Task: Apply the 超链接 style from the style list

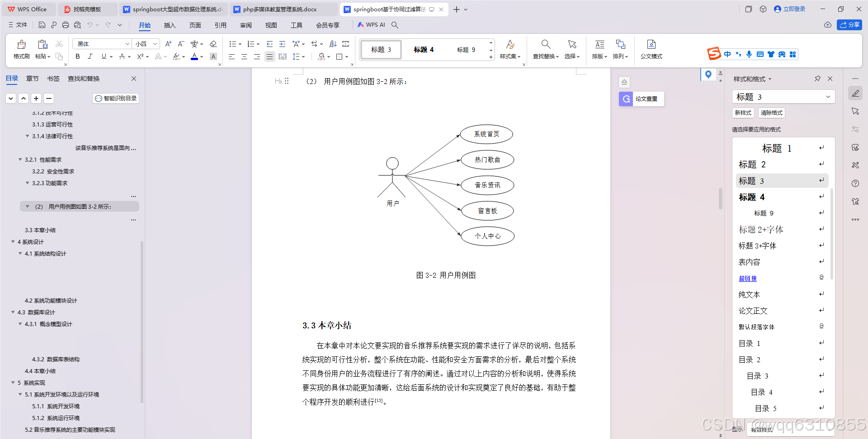Action: (747, 278)
